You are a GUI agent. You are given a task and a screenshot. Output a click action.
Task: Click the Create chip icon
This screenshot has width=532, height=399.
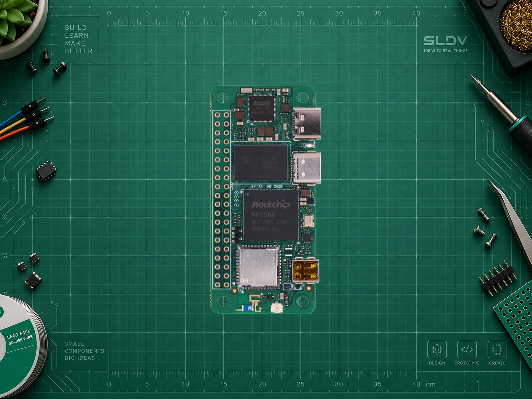(x=497, y=349)
